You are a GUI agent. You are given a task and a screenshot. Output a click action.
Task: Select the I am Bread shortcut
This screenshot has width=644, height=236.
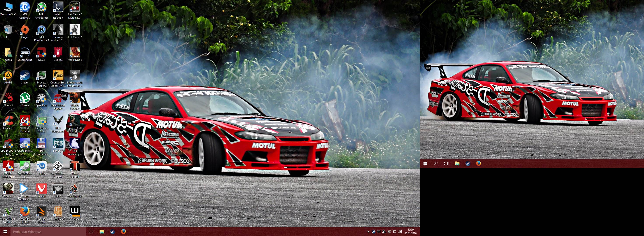(x=58, y=214)
